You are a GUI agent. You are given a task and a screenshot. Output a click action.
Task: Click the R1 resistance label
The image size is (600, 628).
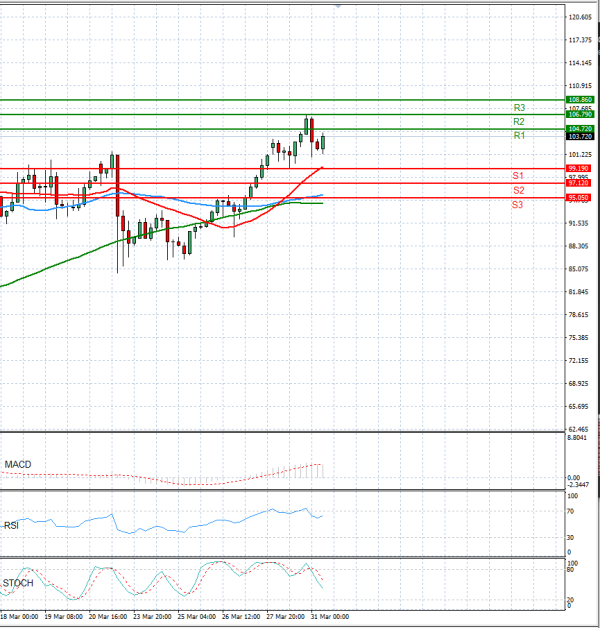[x=519, y=135]
